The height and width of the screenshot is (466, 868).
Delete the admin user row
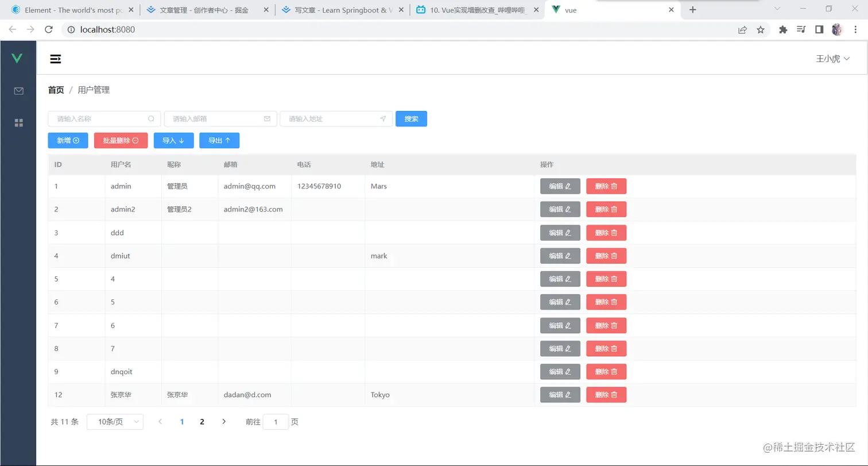[x=606, y=186]
